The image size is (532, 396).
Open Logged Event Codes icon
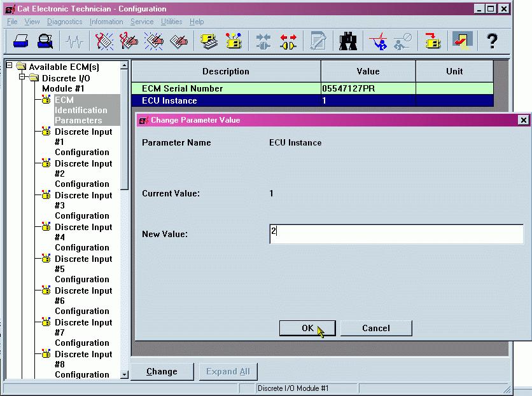point(179,41)
